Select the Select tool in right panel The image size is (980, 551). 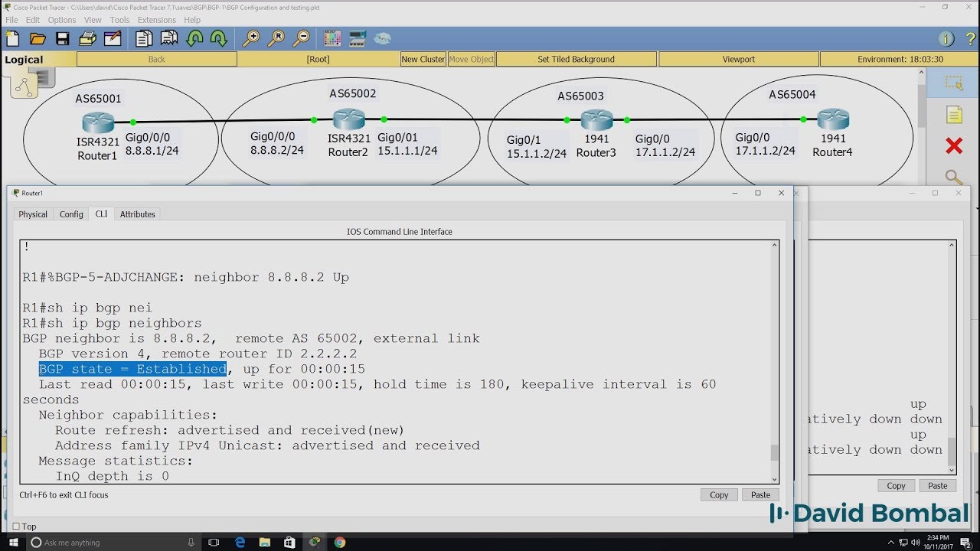(953, 83)
